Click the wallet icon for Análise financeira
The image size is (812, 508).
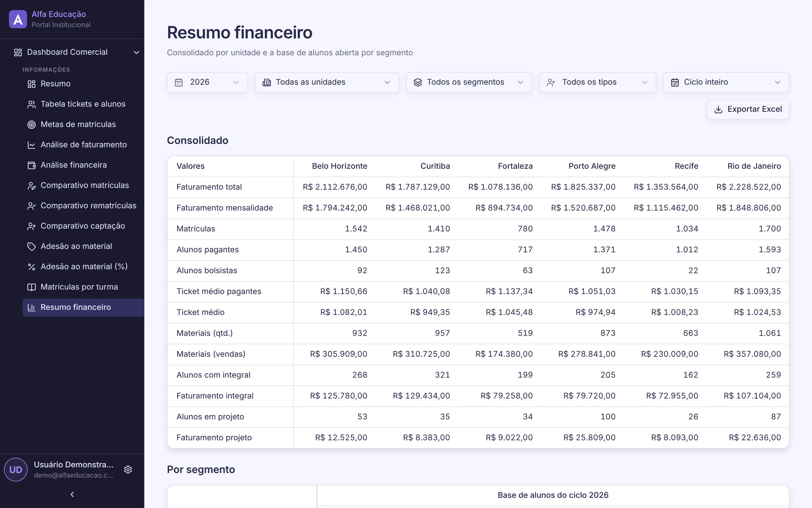tap(31, 165)
